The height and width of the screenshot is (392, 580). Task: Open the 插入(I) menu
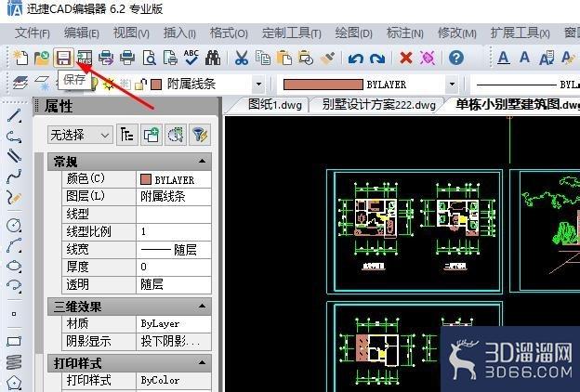tap(179, 33)
